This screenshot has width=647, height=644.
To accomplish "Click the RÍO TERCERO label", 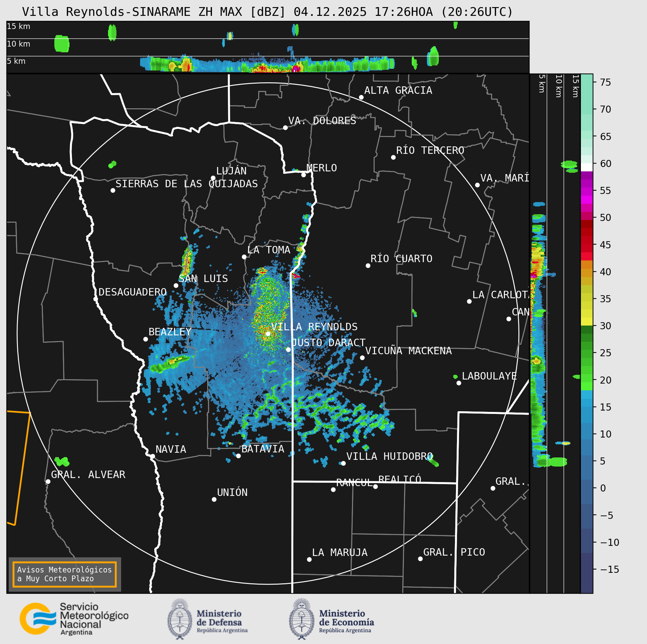I will [x=430, y=150].
